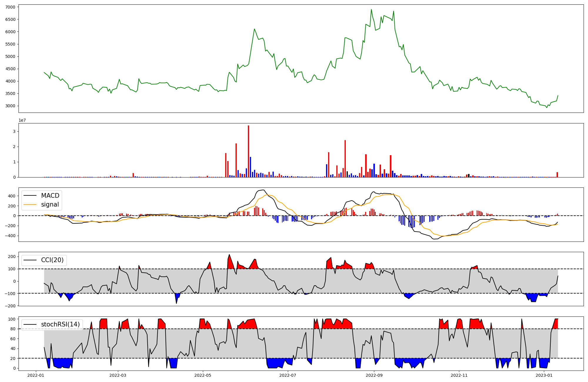Click the price peak near 6900

371,10
